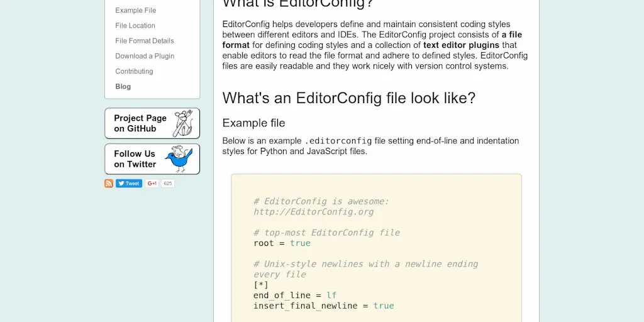Go to File Location section
The image size is (644, 322).
135,25
